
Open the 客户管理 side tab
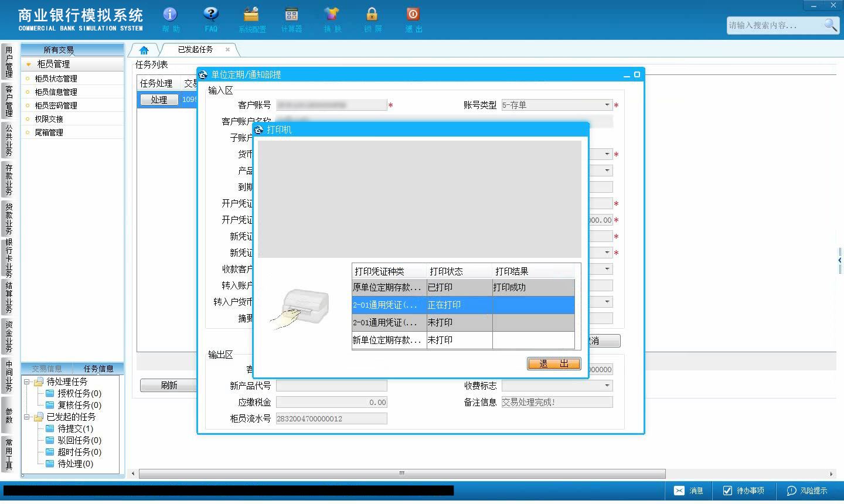pyautogui.click(x=9, y=101)
